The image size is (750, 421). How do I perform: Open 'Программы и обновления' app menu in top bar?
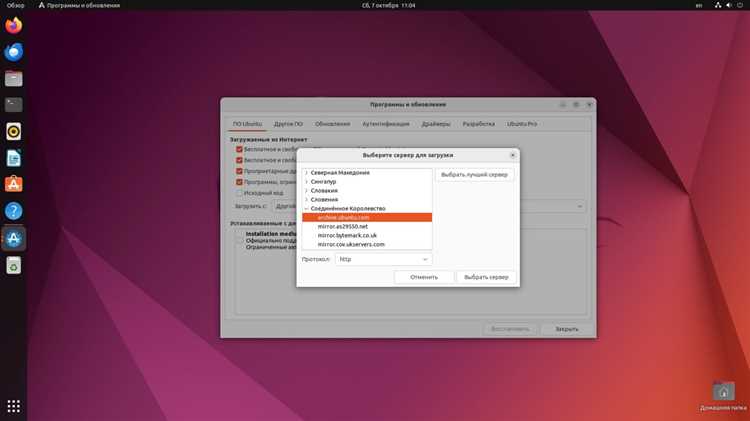tap(79, 5)
